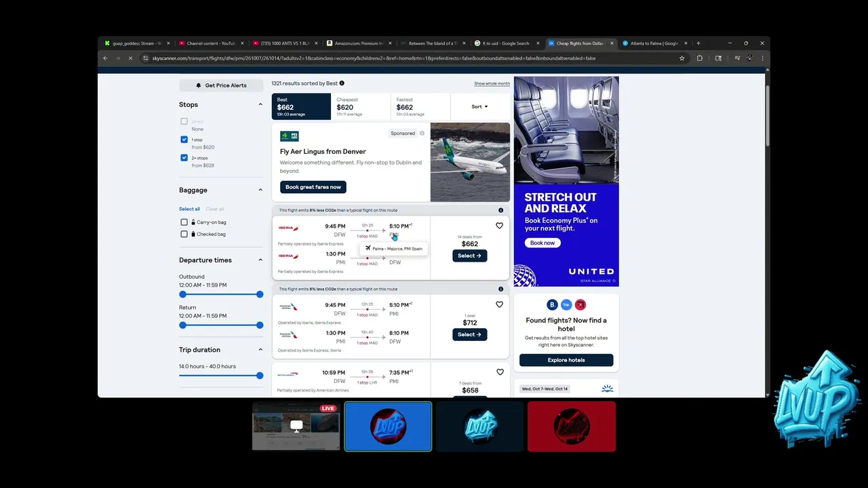The width and height of the screenshot is (868, 488).
Task: Click the site info icon in address bar
Action: click(x=146, y=58)
